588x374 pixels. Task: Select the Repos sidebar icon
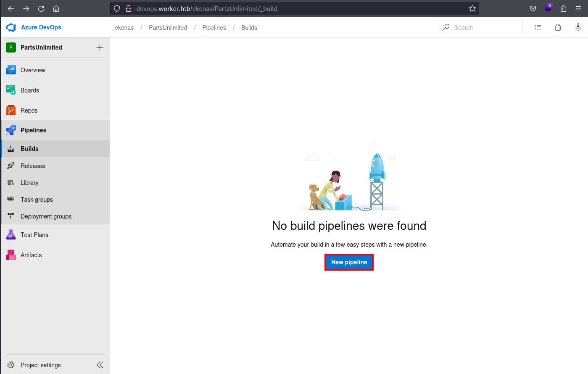click(x=11, y=111)
